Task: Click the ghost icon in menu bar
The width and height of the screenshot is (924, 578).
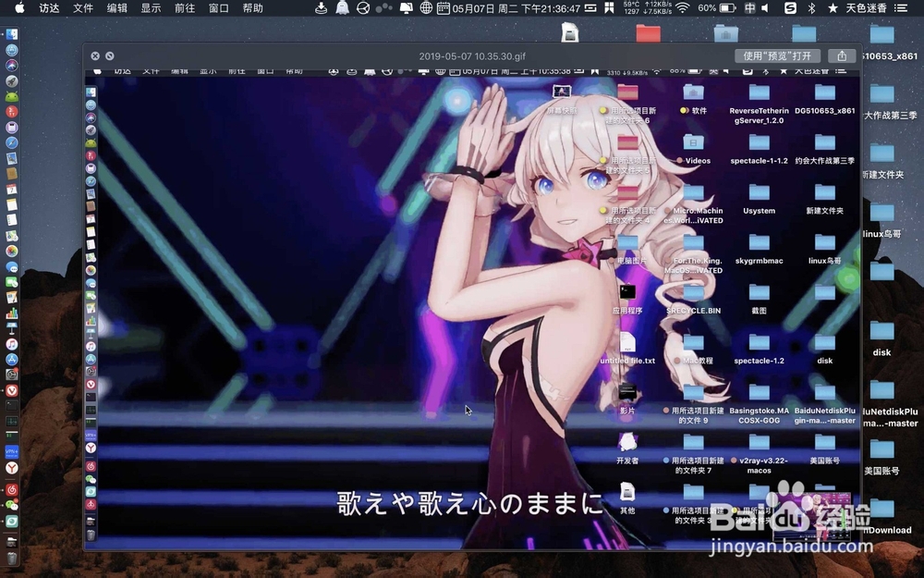Action: click(x=342, y=8)
